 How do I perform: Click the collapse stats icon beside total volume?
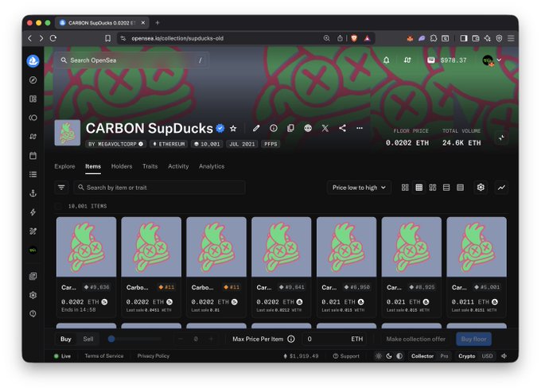[502, 138]
